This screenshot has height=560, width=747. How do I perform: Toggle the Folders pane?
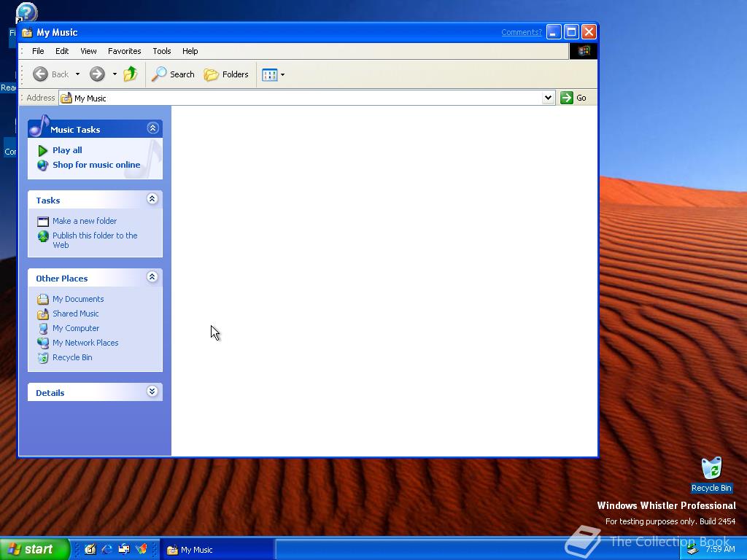point(226,74)
